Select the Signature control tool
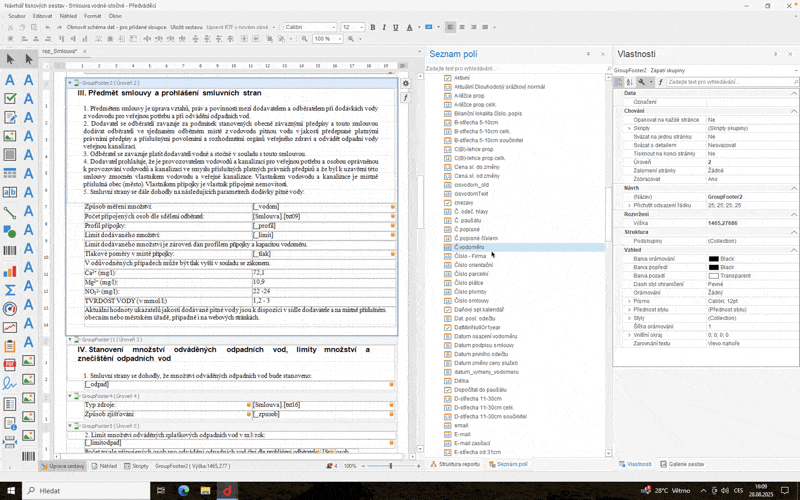This screenshot has width=800, height=500. 10,383
